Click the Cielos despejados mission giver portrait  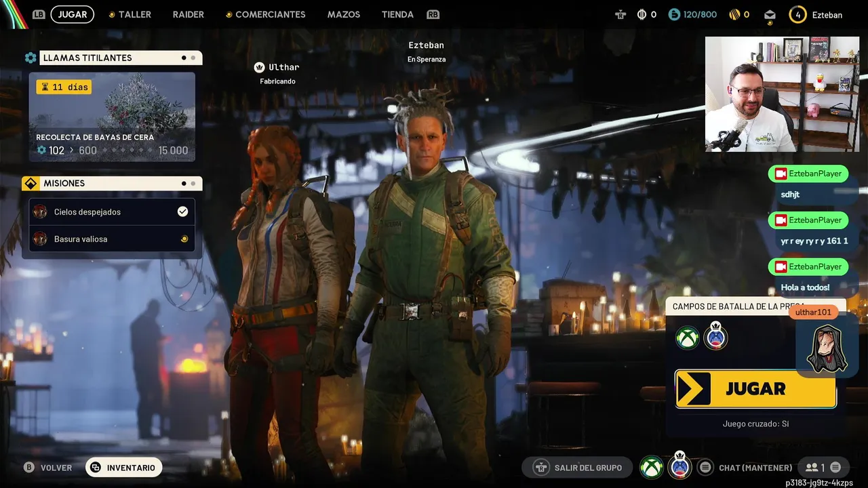[40, 211]
